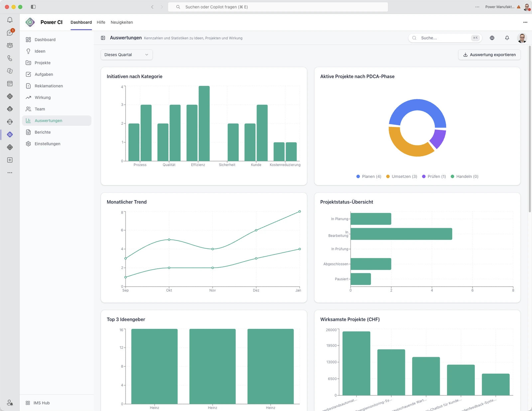Viewport: 532px width, 411px height.
Task: Open Wirkung in sidebar
Action: click(57, 97)
